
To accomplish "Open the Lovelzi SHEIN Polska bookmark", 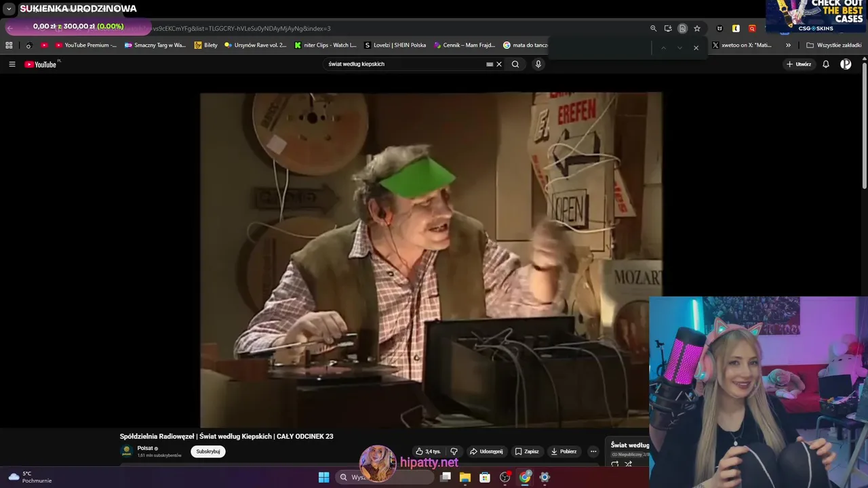I will tap(395, 45).
